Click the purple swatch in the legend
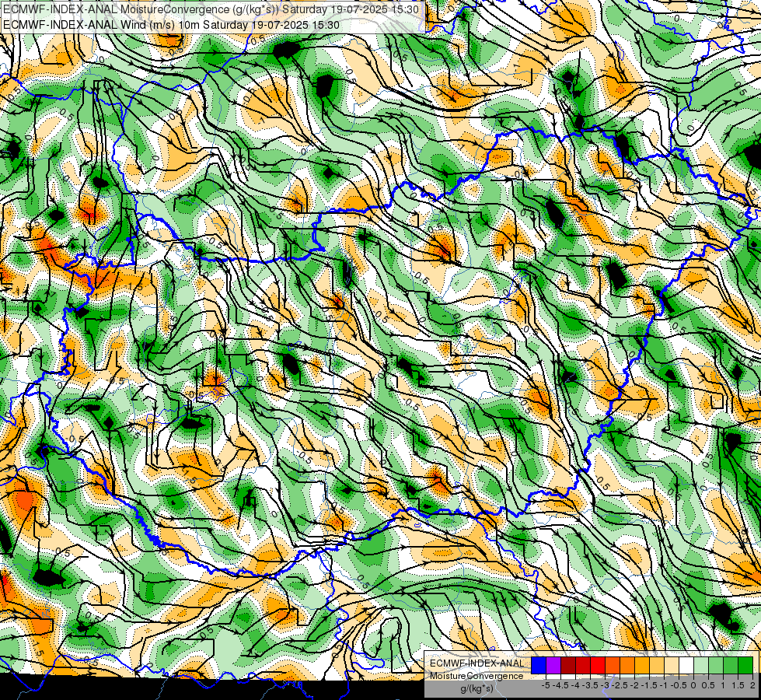The image size is (761, 700). tap(553, 666)
